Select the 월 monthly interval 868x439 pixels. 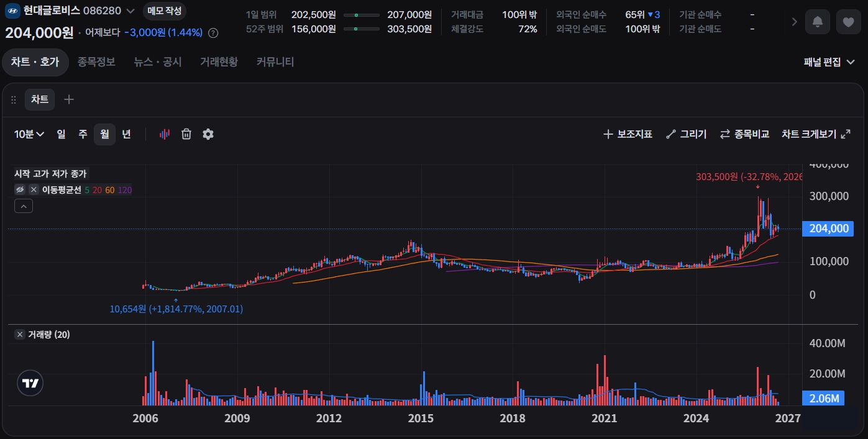(104, 134)
